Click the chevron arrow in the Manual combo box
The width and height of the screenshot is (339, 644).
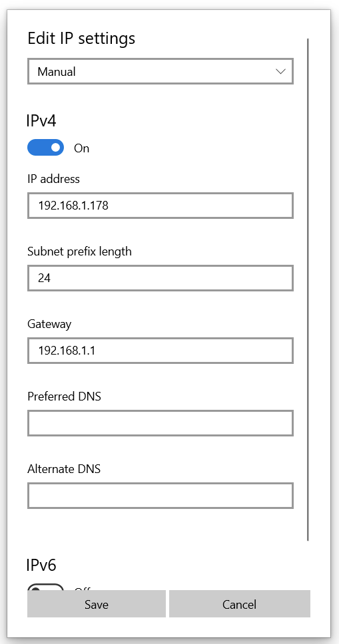(280, 71)
